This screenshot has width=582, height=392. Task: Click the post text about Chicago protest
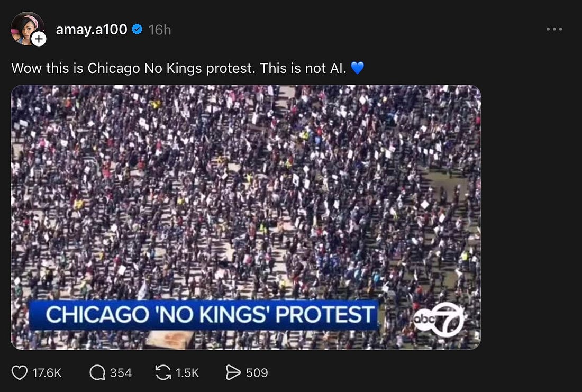[132, 68]
